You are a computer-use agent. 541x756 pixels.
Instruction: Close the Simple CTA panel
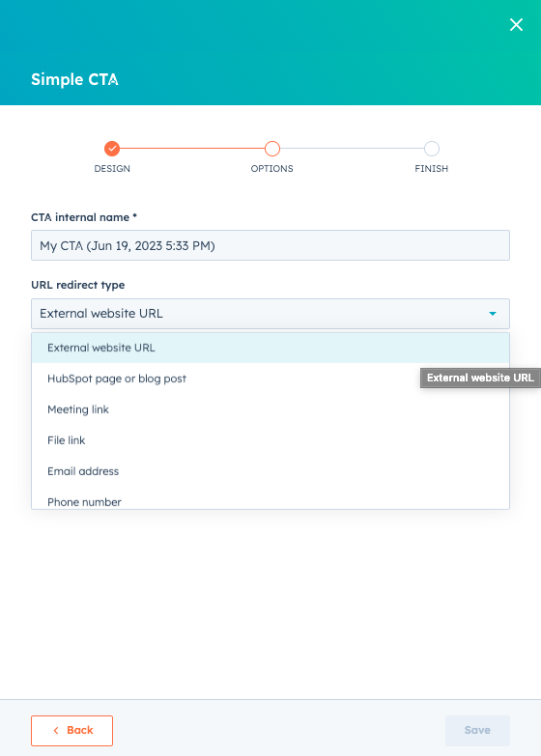(x=516, y=24)
